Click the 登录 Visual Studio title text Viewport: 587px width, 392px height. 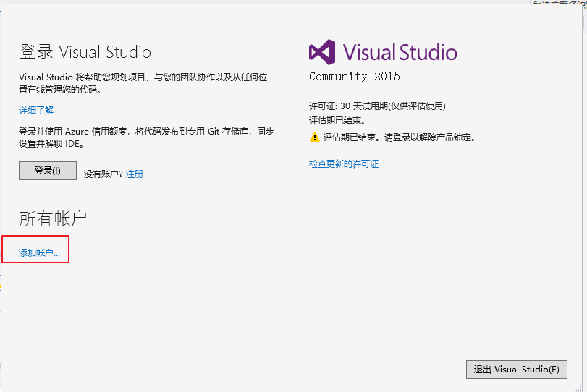(x=85, y=51)
